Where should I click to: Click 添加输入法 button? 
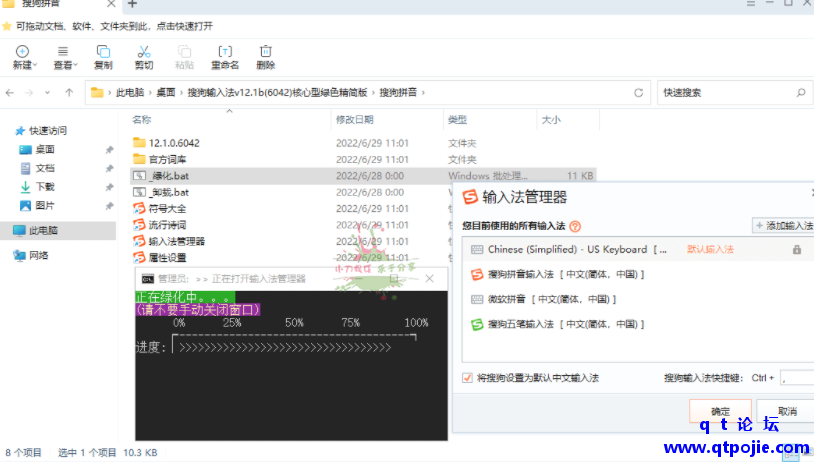pos(784,226)
